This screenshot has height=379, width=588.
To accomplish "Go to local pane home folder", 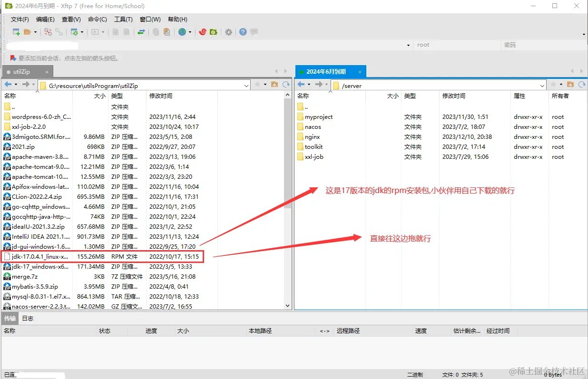I will pos(274,84).
